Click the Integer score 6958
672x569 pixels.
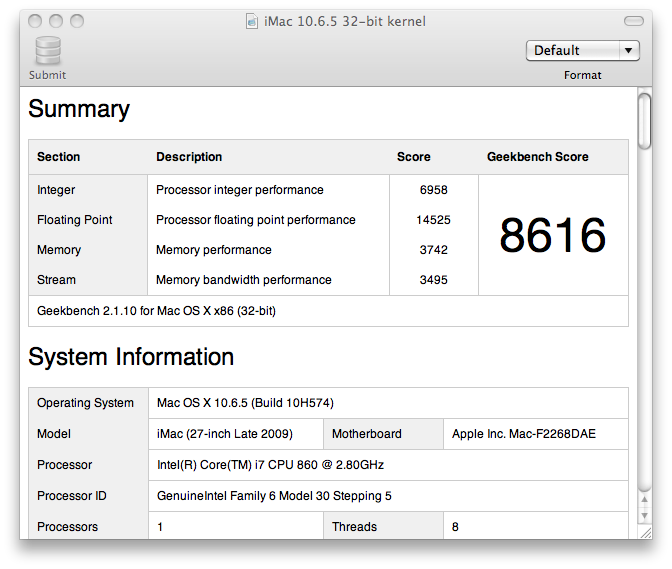[433, 190]
